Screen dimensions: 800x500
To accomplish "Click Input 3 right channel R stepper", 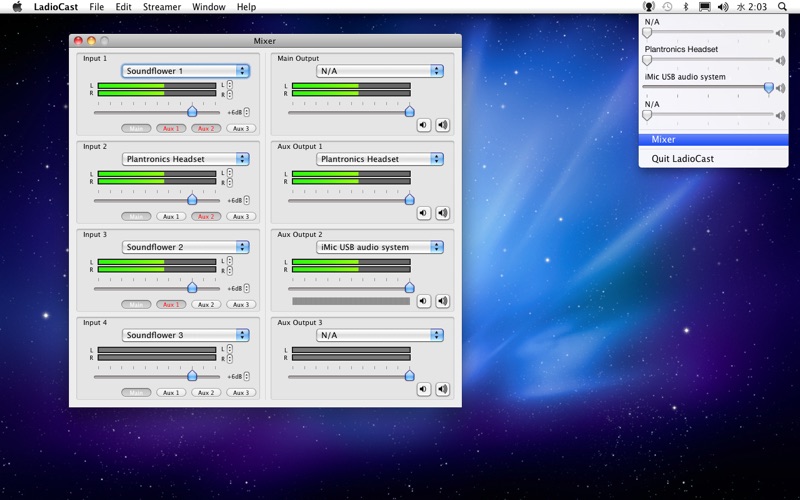I will [x=230, y=270].
